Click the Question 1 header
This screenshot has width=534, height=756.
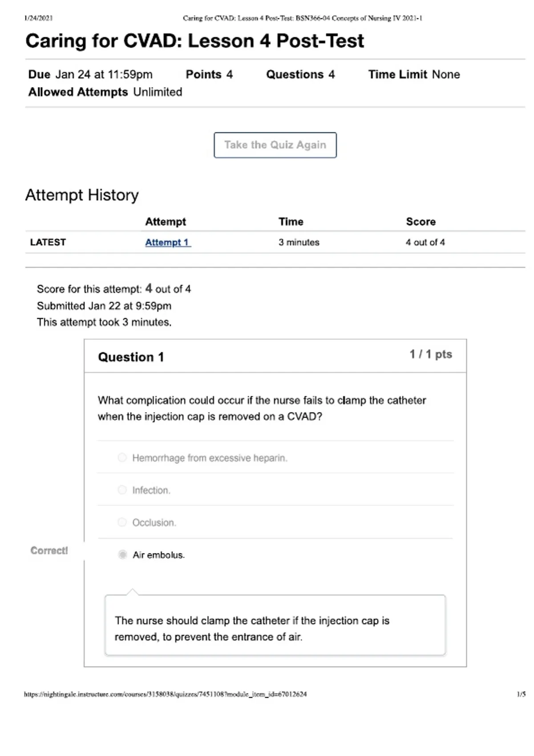pyautogui.click(x=131, y=357)
